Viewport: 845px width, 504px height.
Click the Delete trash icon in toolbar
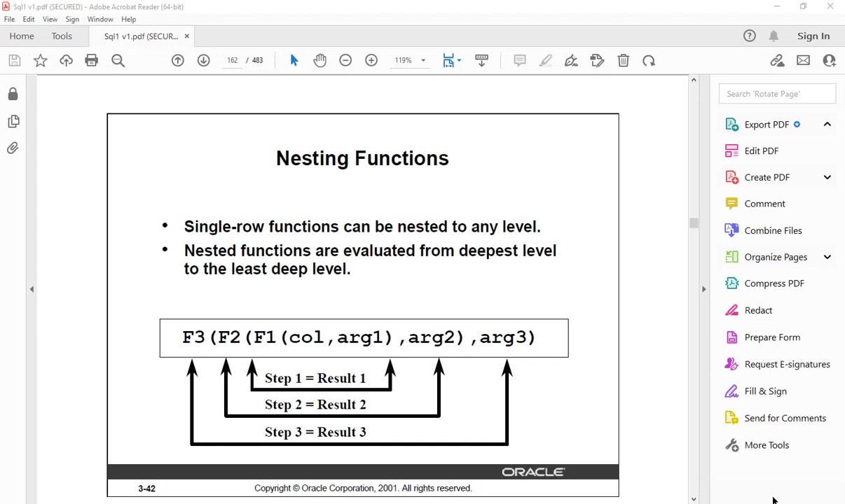click(x=623, y=61)
